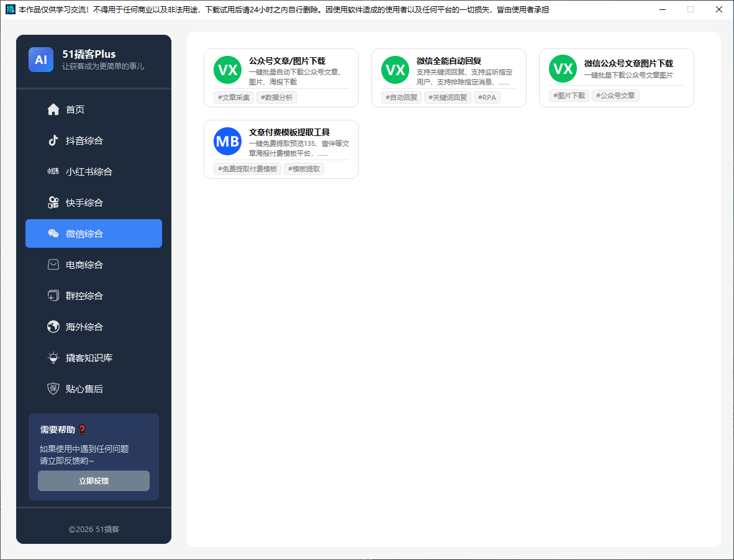This screenshot has width=734, height=560.
Task: Click the Kuaishou camera icon for 快手综合
Action: (x=53, y=202)
